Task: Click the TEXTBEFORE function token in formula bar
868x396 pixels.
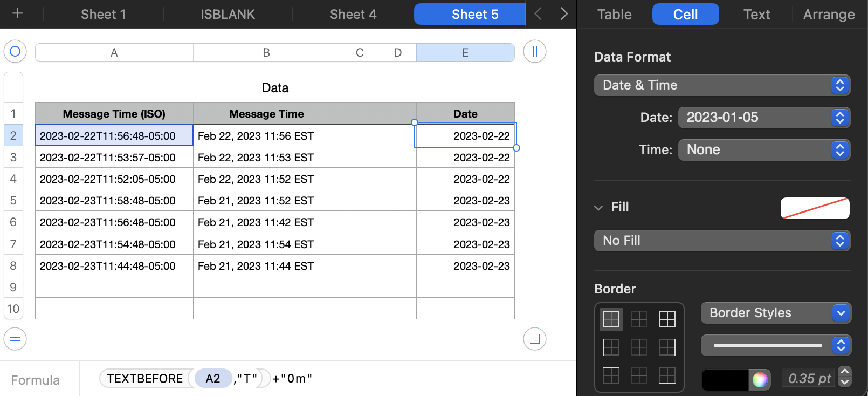Action: [x=144, y=379]
